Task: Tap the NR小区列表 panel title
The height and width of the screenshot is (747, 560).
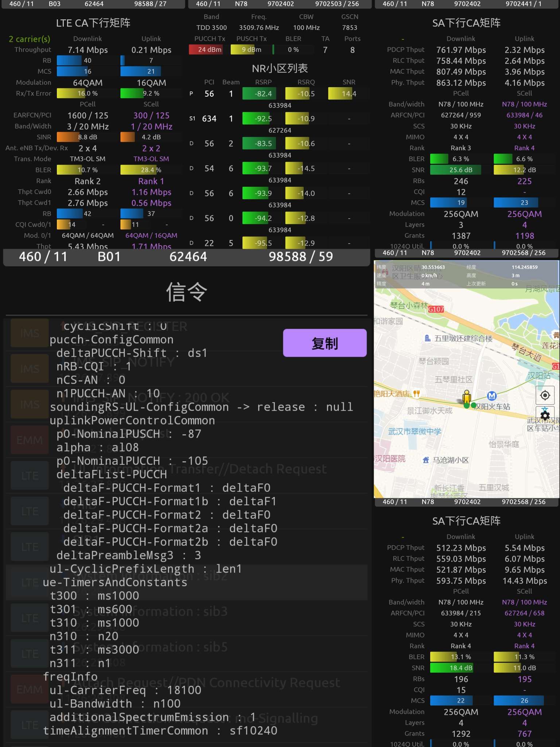Action: pos(280,68)
